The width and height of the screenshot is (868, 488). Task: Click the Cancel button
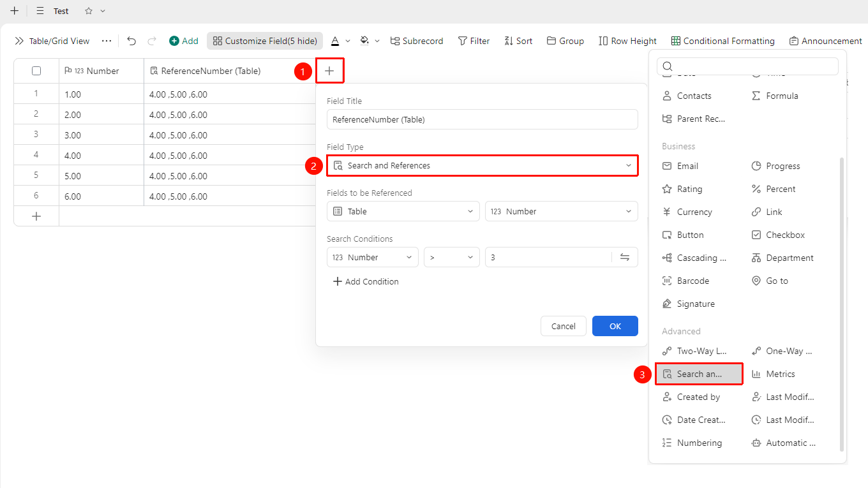[x=564, y=326]
